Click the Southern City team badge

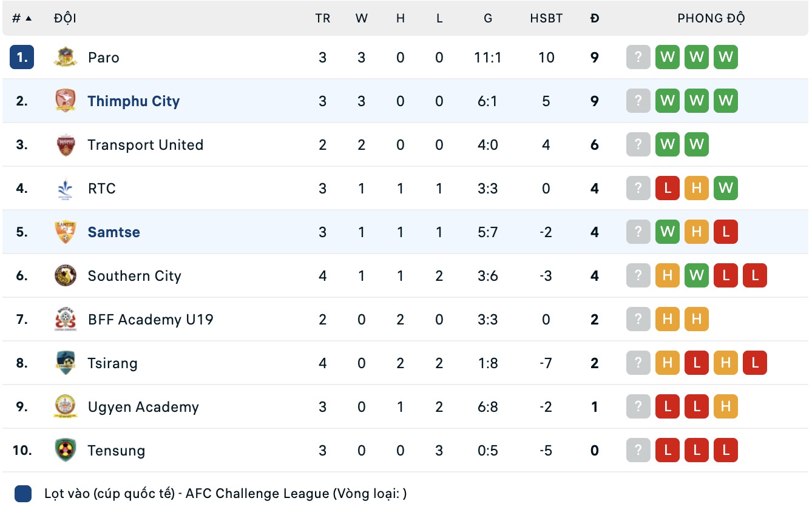pos(65,276)
